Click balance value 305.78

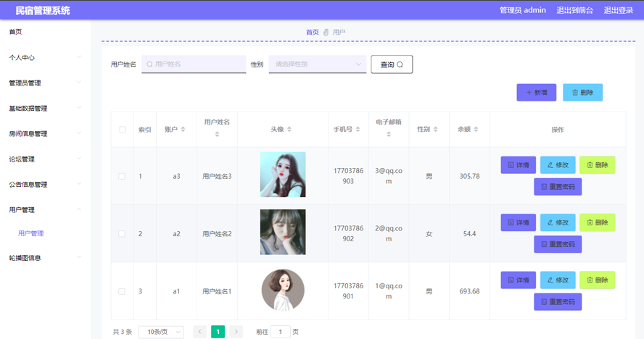[x=469, y=176]
